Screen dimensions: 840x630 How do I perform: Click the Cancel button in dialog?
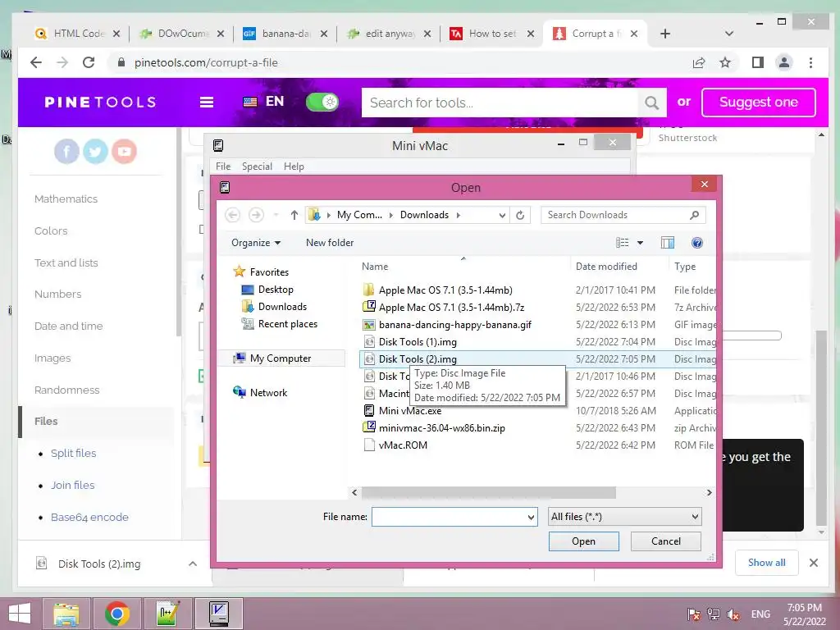pos(666,541)
